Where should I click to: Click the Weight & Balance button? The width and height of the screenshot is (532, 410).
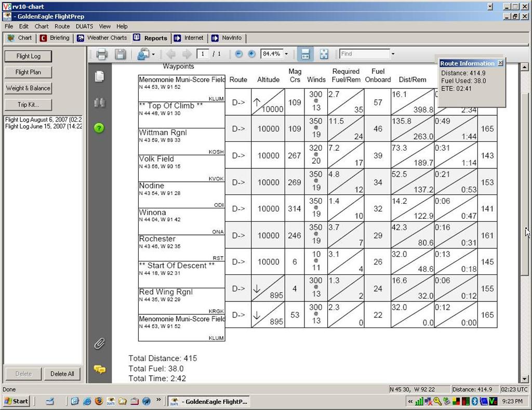coord(28,88)
